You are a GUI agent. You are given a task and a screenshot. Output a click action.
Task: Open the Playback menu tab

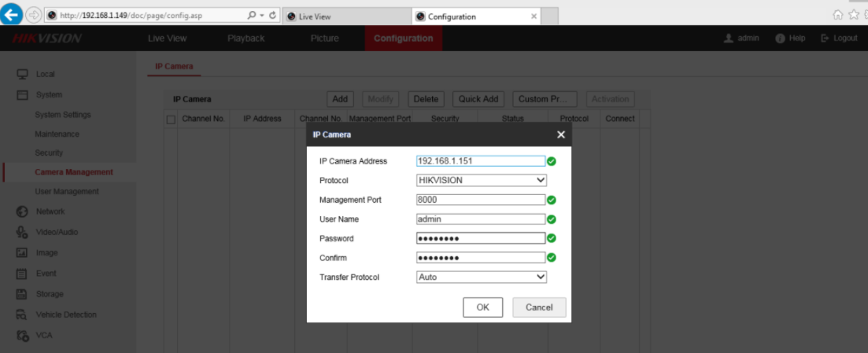(246, 39)
